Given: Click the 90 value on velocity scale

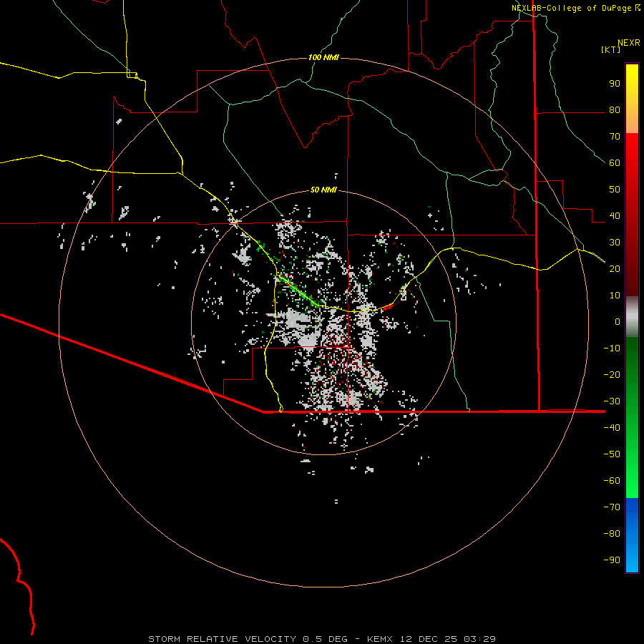Looking at the screenshot, I should coord(615,84).
